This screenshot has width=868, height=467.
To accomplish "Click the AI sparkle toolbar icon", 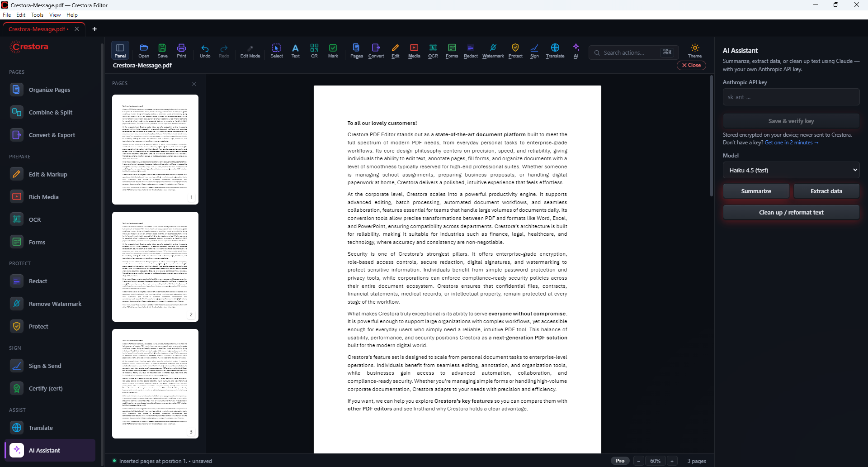I will coord(576,51).
